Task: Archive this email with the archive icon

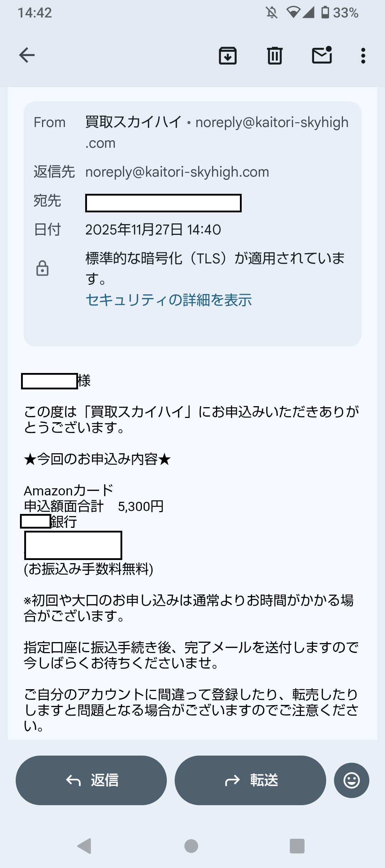Action: point(227,56)
